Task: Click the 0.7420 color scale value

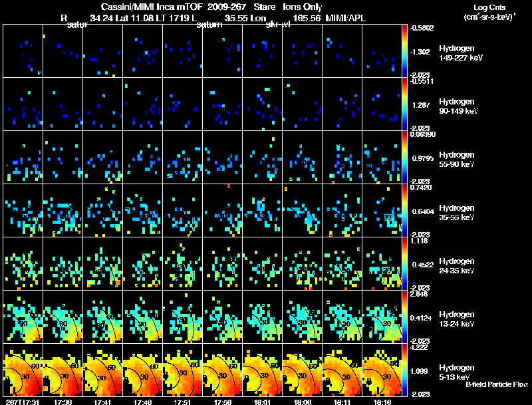Action: [421, 188]
